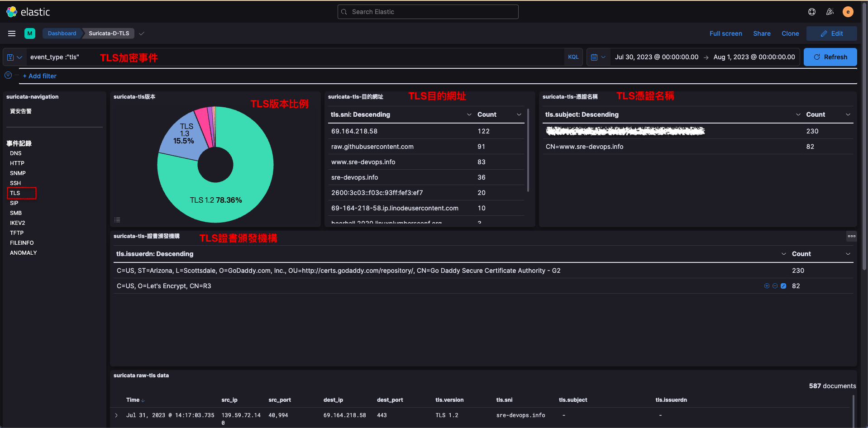Open breadcrumb dropdown chevron after Suricata-D-TLS
868x428 pixels.
[142, 33]
